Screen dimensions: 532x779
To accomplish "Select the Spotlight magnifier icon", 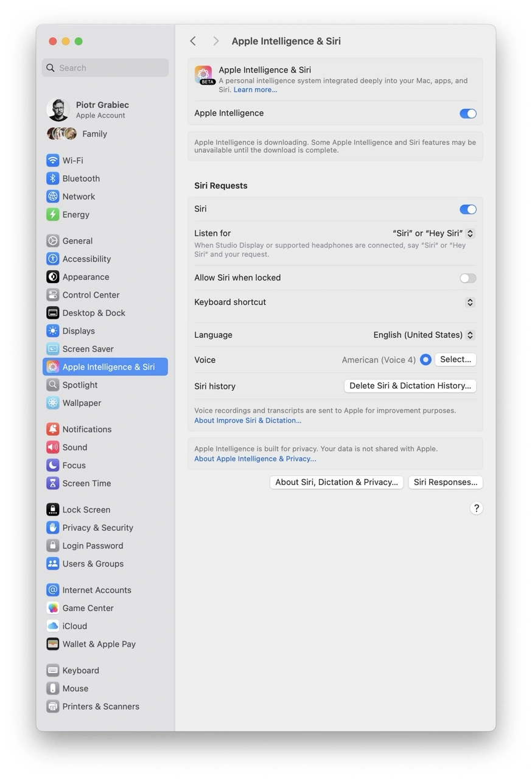I will click(53, 385).
